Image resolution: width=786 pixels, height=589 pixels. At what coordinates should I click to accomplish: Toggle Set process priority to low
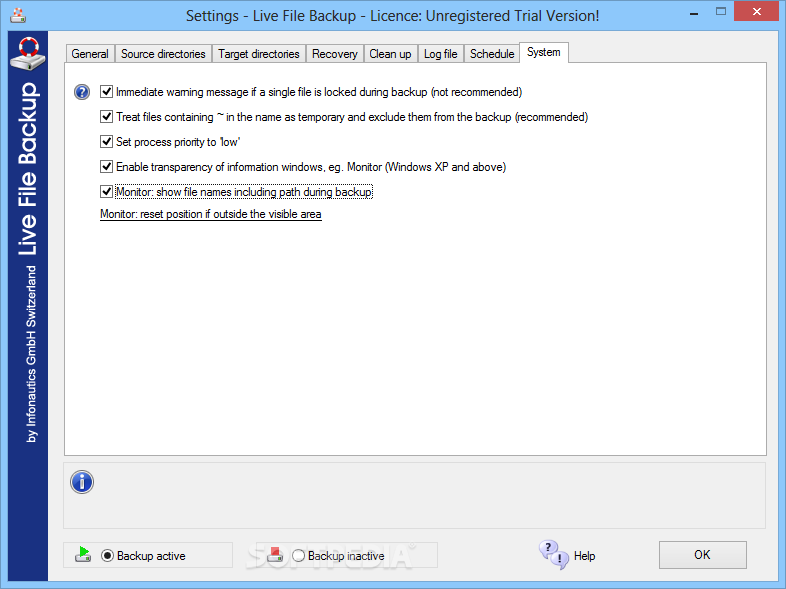point(106,141)
